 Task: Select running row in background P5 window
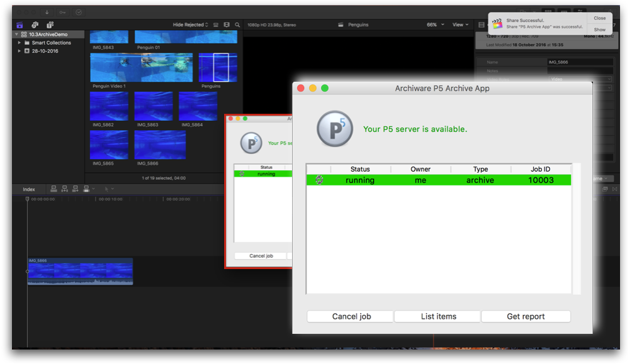coord(262,174)
